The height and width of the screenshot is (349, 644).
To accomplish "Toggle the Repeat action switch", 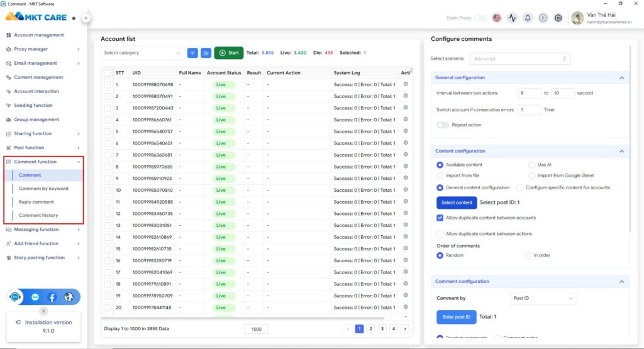I will pyautogui.click(x=443, y=125).
